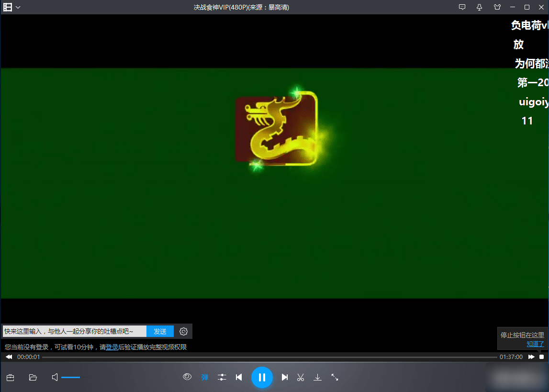549x392 pixels.
Task: Seek on the video progress bar
Action: click(269, 357)
